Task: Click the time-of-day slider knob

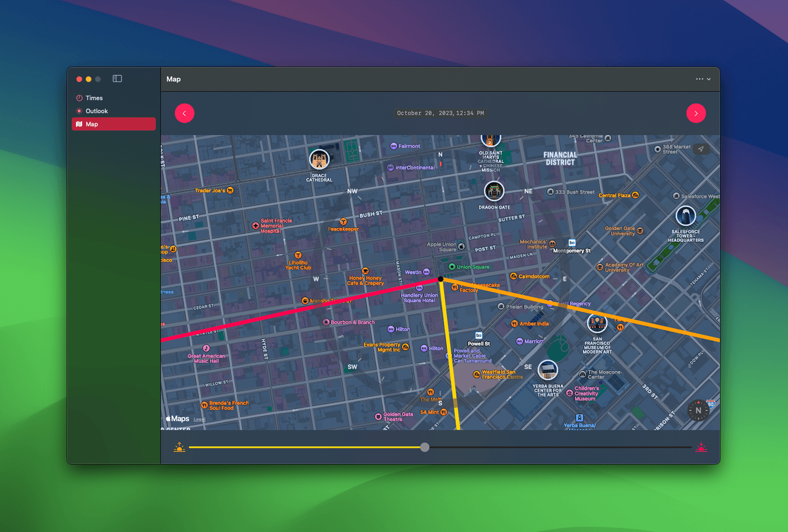Action: tap(425, 447)
